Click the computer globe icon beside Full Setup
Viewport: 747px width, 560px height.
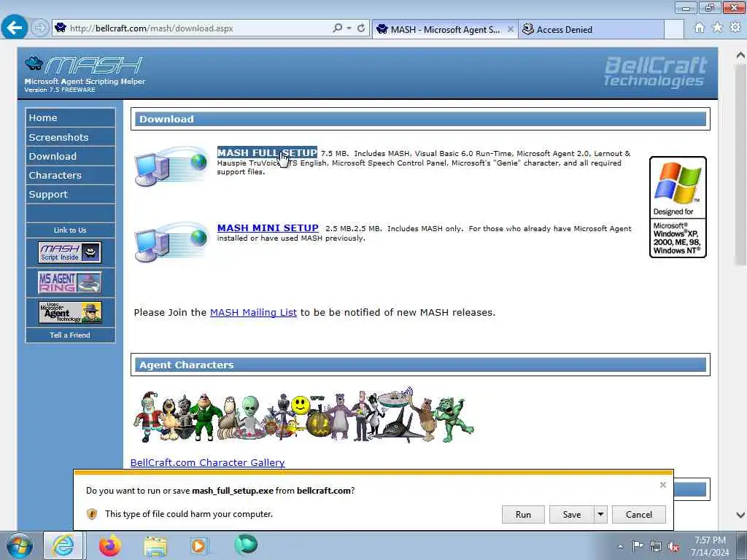click(171, 166)
